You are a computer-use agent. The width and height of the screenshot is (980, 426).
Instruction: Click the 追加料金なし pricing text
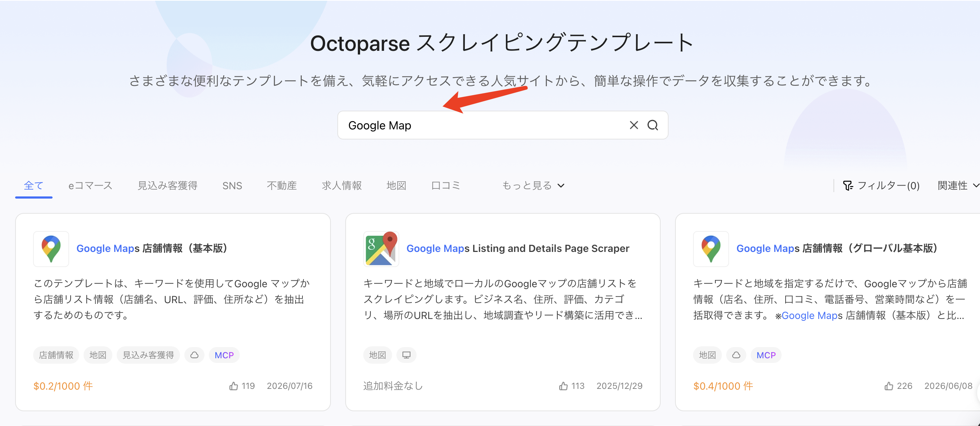tap(393, 386)
